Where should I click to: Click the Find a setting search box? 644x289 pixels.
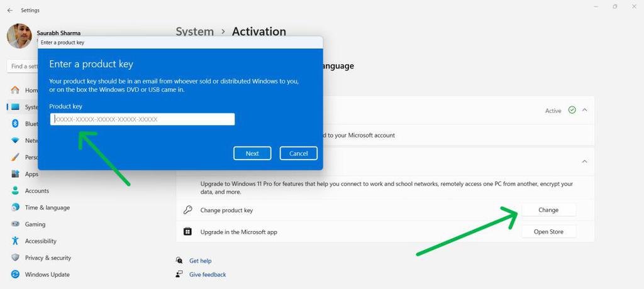pyautogui.click(x=23, y=66)
